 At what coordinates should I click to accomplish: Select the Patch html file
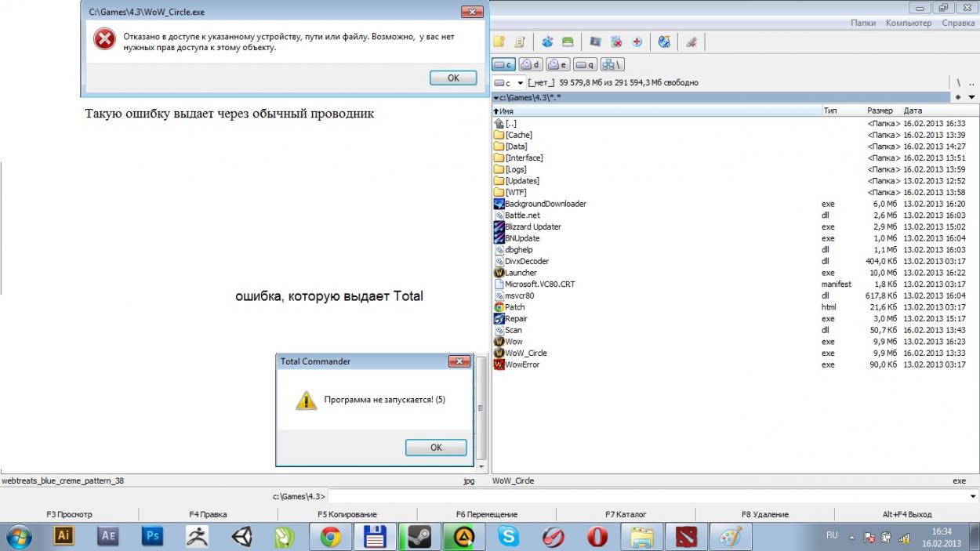(515, 307)
